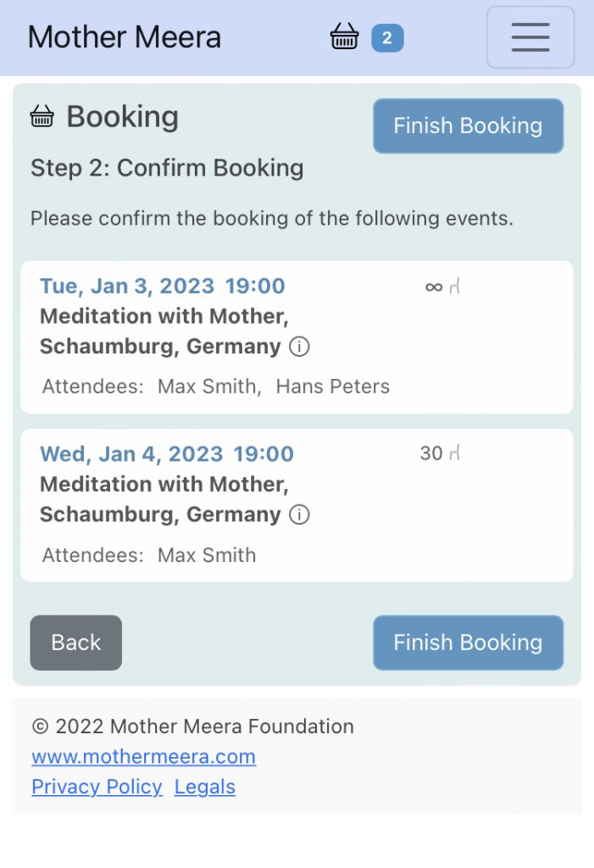Click attendee Hans Peters on Jan 3 event
Screen dimensions: 594x868
click(333, 387)
